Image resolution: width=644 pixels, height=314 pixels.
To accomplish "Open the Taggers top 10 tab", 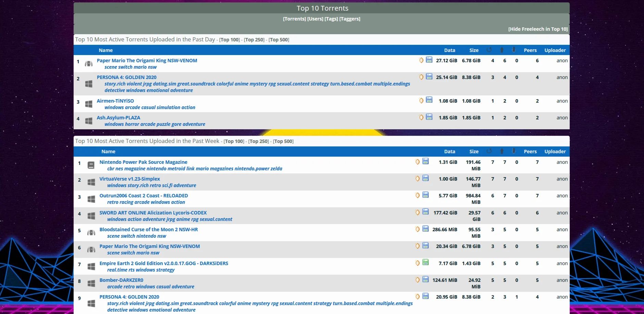I will click(x=350, y=19).
